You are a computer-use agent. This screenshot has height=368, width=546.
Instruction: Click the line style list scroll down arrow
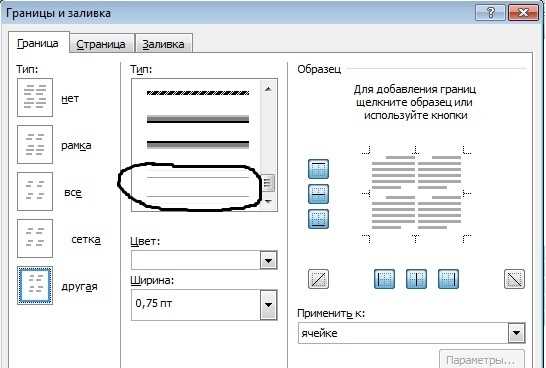click(268, 201)
